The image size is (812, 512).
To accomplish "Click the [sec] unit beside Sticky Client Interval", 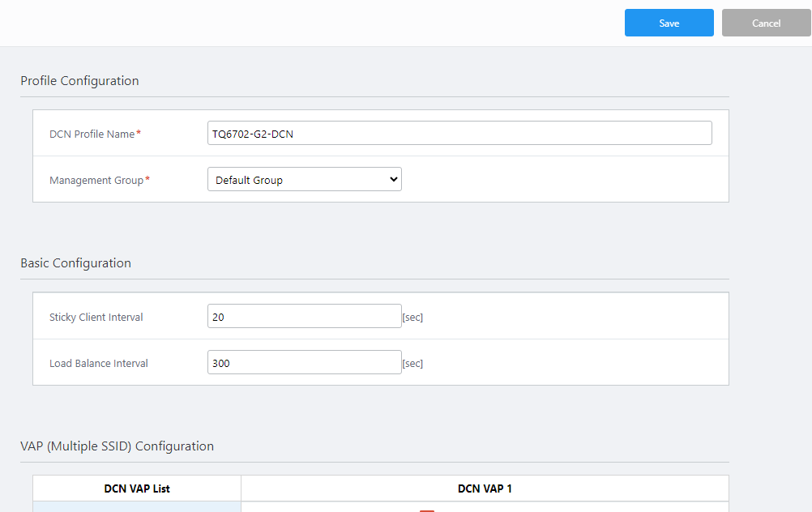I will [412, 318].
